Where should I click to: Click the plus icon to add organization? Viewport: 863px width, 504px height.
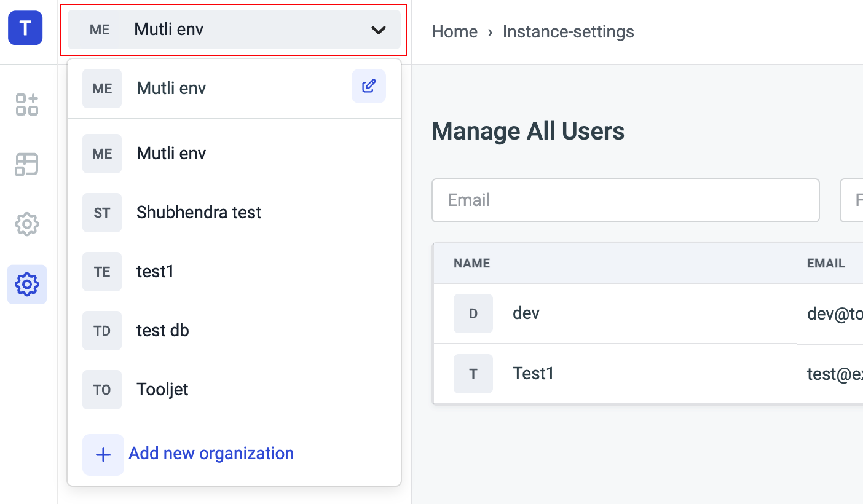(x=103, y=455)
